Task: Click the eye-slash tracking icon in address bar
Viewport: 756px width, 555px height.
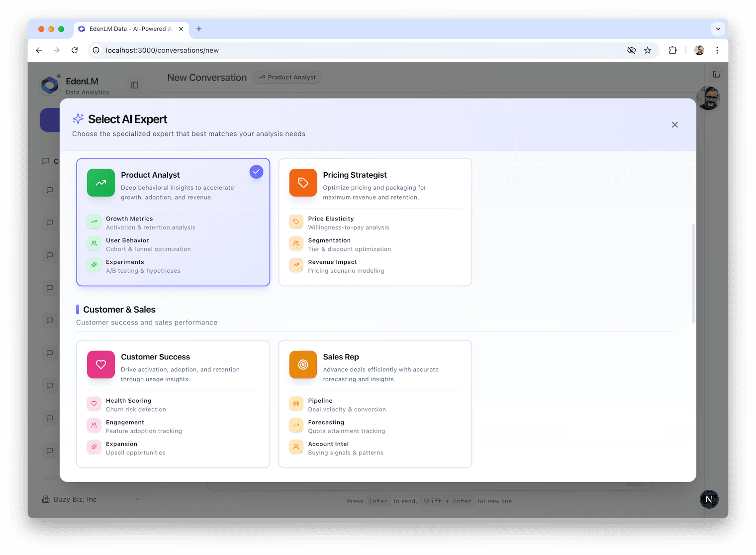Action: tap(632, 50)
